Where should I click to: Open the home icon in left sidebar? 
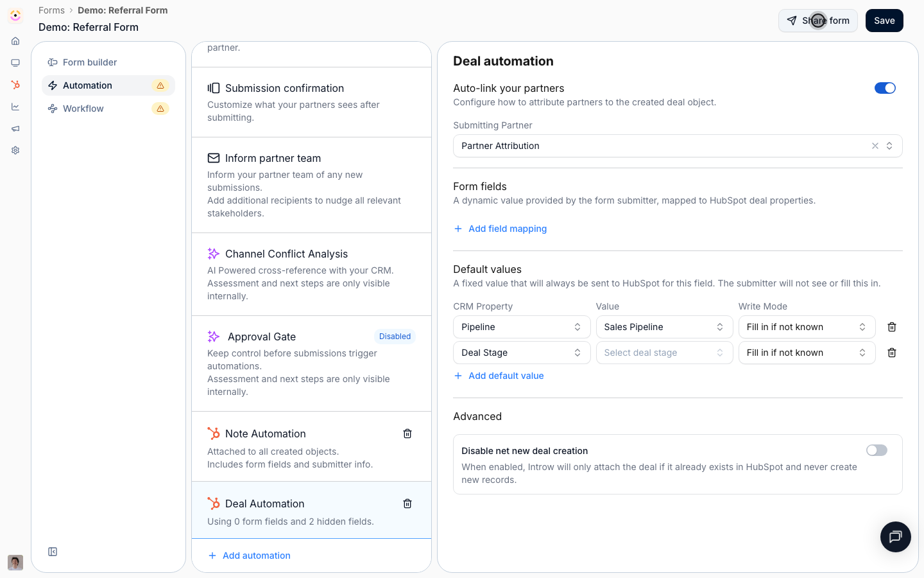(15, 41)
